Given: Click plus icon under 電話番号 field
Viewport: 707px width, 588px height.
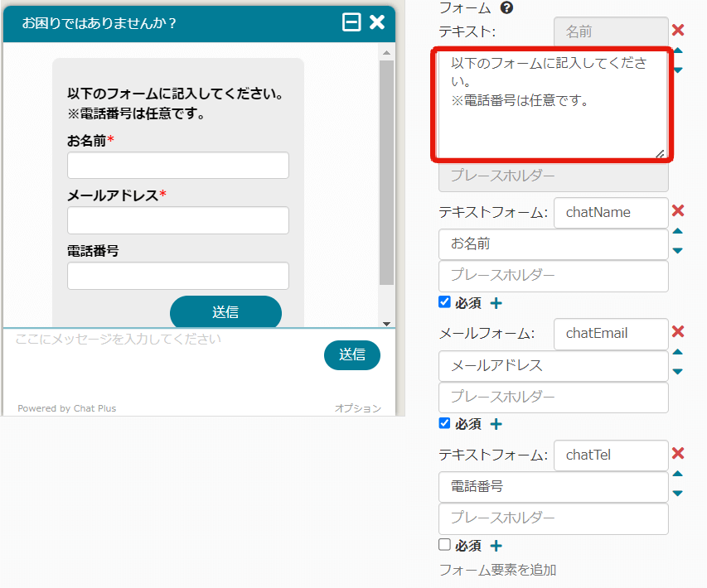Looking at the screenshot, I should tap(496, 546).
